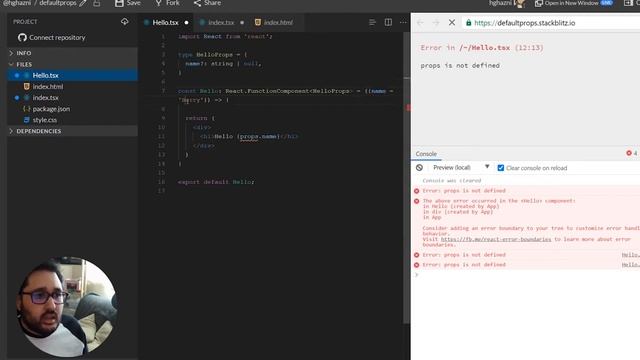Viewport: 640px width, 360px height.
Task: Click the CSS file icon beside style.css
Action: [27, 120]
